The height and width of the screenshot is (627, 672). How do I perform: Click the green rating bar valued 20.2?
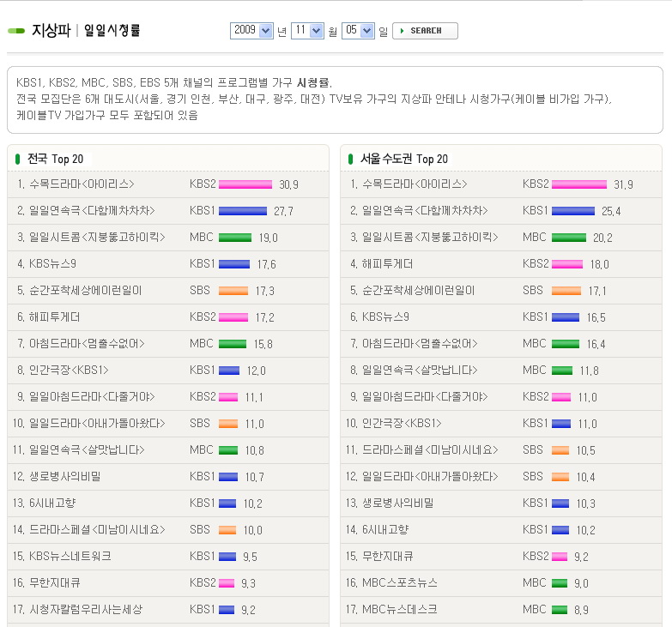(x=569, y=238)
